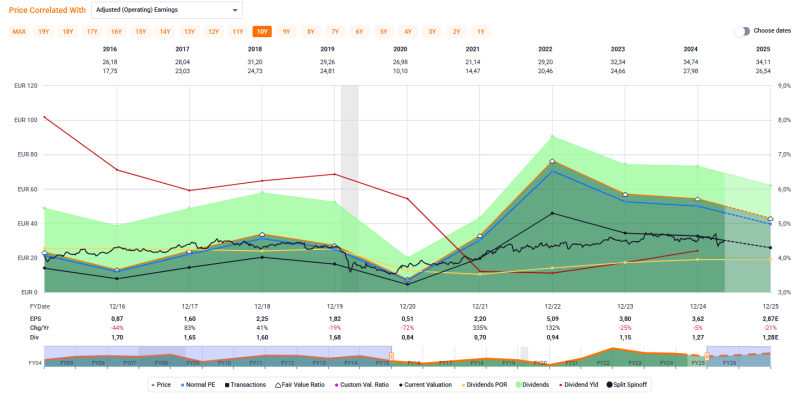Click the Current Valuation black point at 12/22
The height and width of the screenshot is (393, 800).
point(553,213)
